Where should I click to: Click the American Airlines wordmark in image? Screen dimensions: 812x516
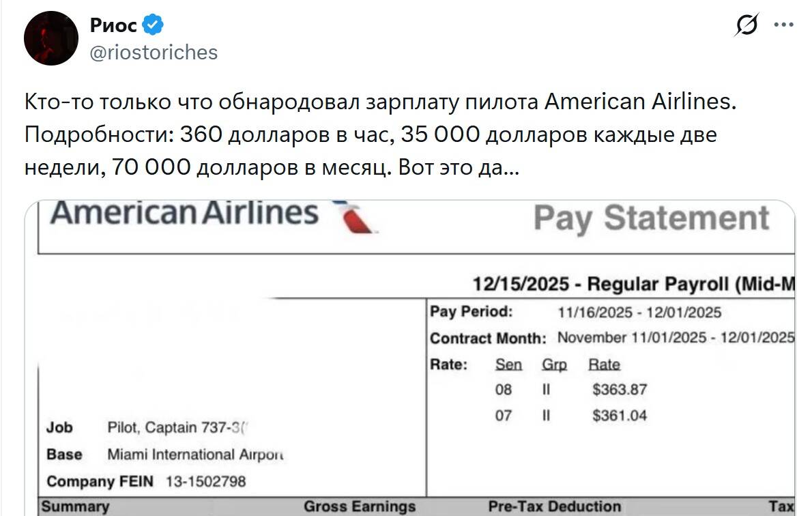185,212
